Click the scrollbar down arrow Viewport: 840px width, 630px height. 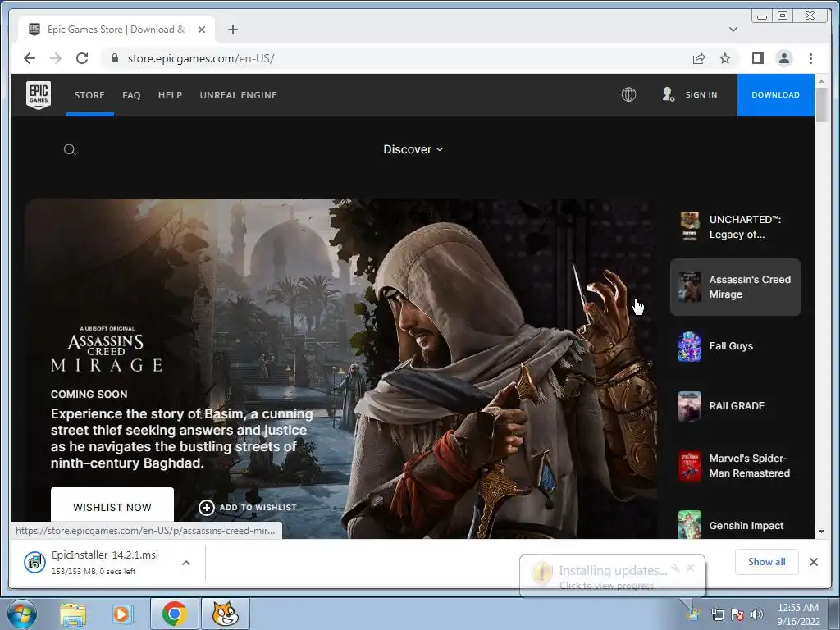coord(821,532)
